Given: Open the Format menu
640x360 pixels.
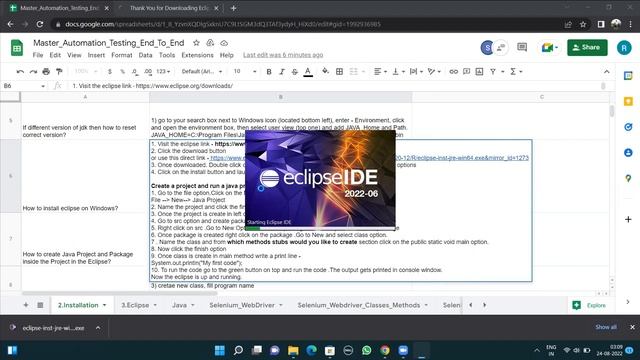Looking at the screenshot, I should pyautogui.click(x=122, y=55).
